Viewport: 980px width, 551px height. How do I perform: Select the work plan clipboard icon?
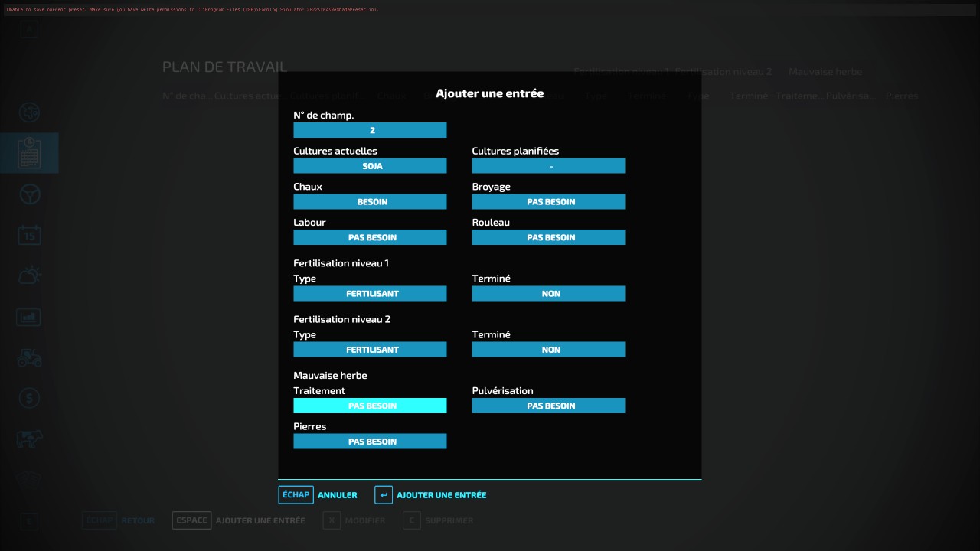pyautogui.click(x=29, y=153)
